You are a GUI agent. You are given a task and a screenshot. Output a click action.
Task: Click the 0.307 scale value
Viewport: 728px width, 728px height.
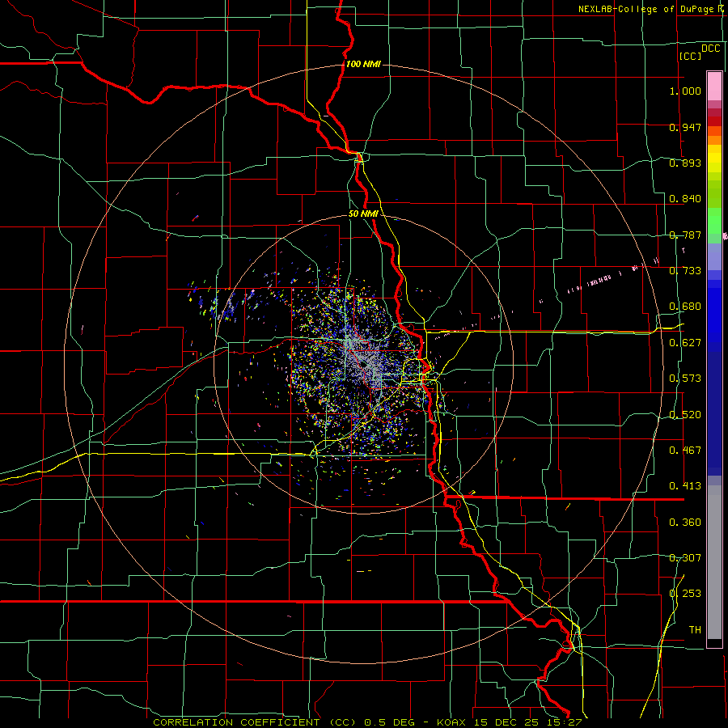685,558
